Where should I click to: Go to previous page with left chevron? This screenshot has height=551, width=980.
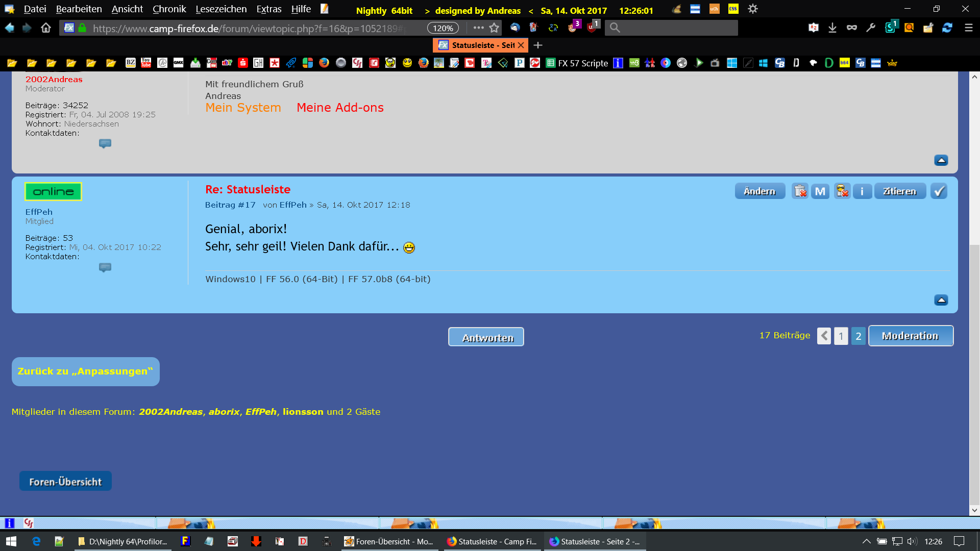point(824,336)
